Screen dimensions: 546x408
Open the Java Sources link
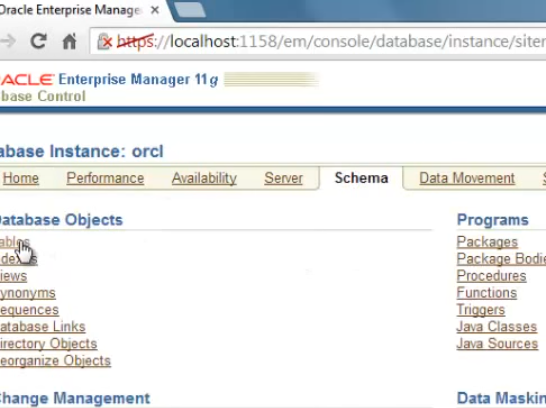[498, 344]
